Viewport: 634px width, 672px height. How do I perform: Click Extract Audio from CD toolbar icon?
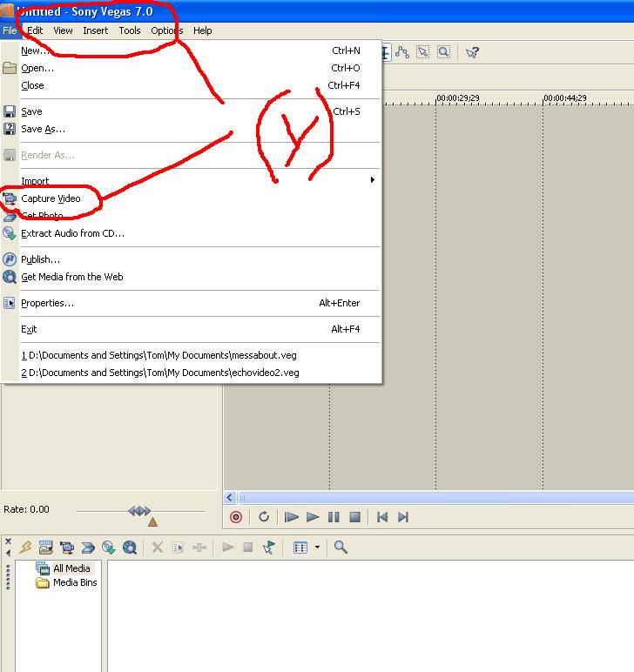click(x=109, y=548)
